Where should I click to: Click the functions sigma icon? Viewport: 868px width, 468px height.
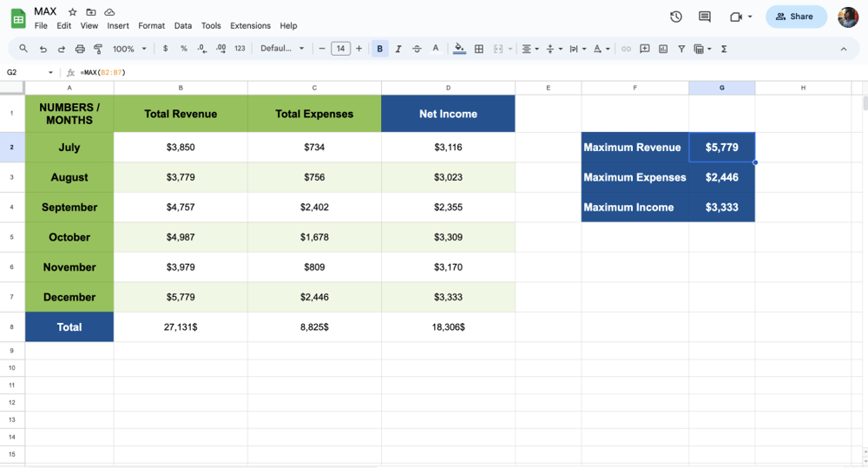coord(724,49)
